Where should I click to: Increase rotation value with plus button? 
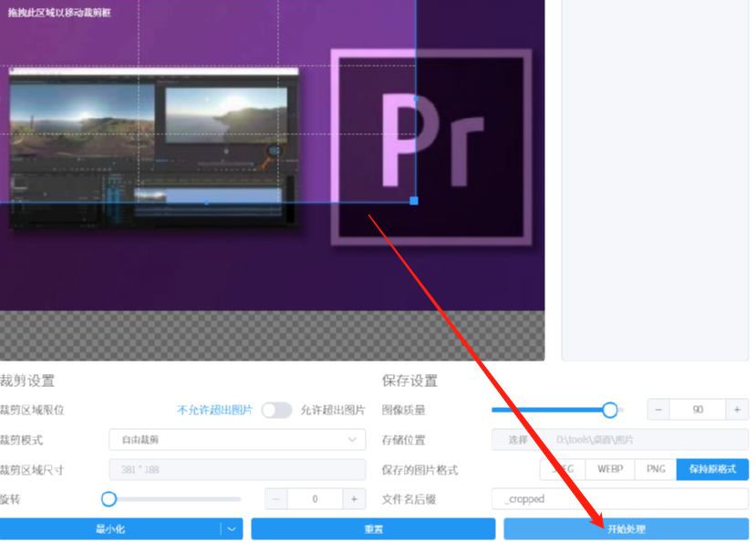tap(355, 499)
